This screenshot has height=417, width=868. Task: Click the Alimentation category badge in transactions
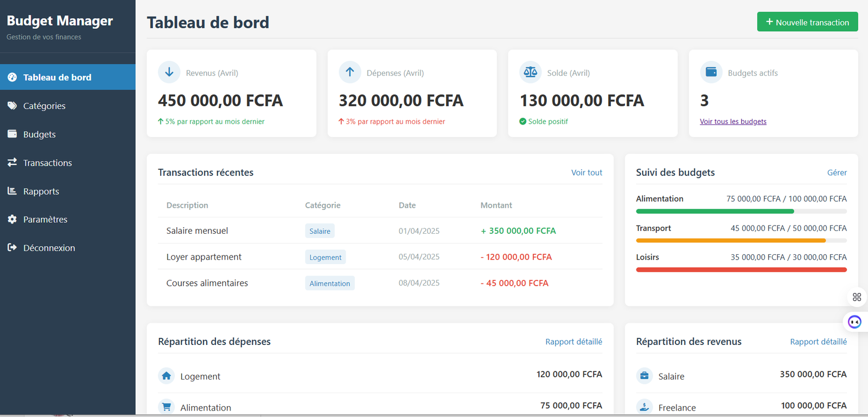tap(330, 283)
